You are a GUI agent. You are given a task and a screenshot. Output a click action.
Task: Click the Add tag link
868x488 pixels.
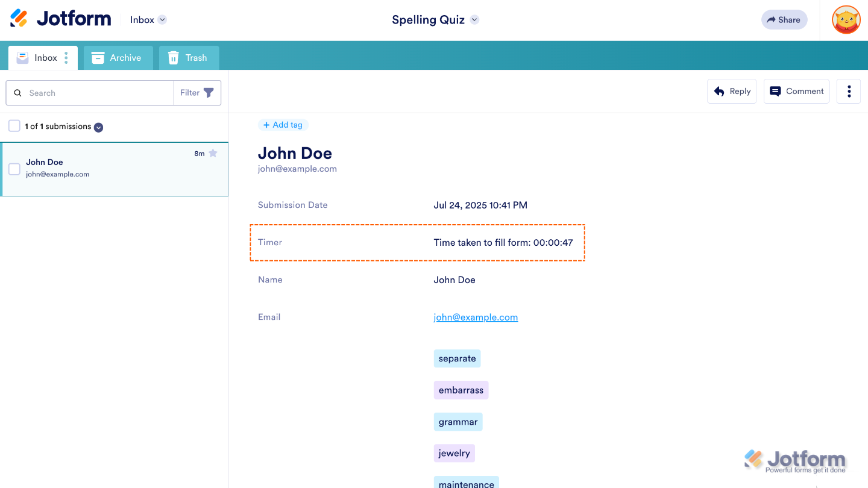(283, 125)
